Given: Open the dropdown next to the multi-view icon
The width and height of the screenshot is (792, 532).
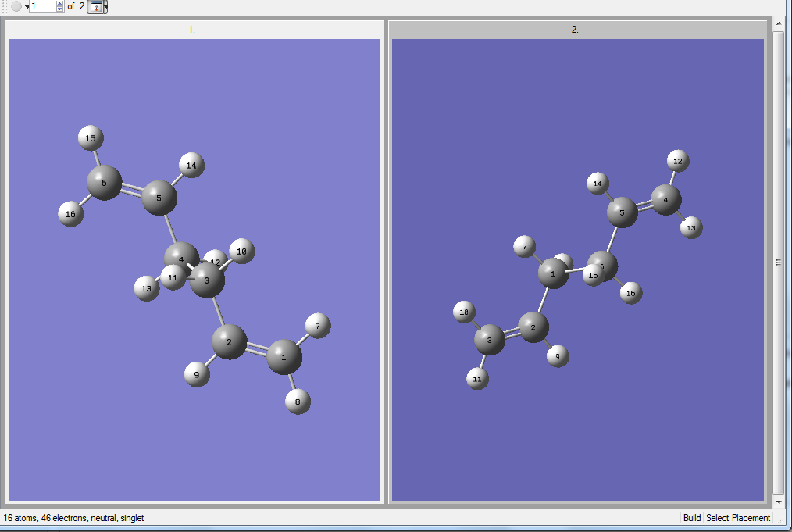Looking at the screenshot, I should tap(105, 6).
